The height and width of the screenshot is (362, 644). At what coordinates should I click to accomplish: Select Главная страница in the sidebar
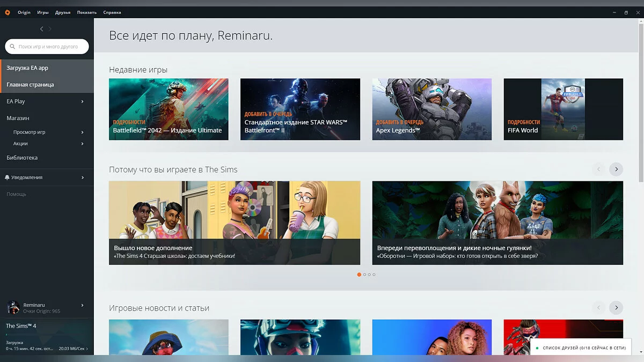tap(47, 85)
